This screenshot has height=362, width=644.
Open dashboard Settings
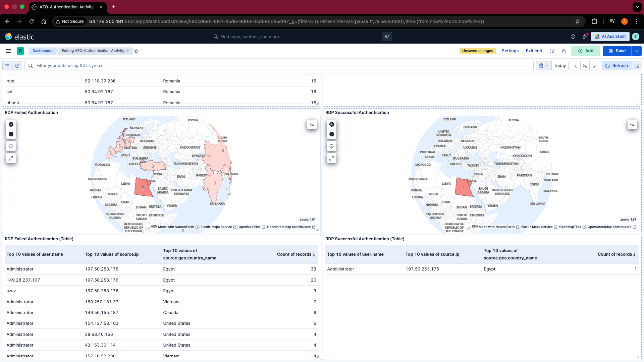point(510,51)
